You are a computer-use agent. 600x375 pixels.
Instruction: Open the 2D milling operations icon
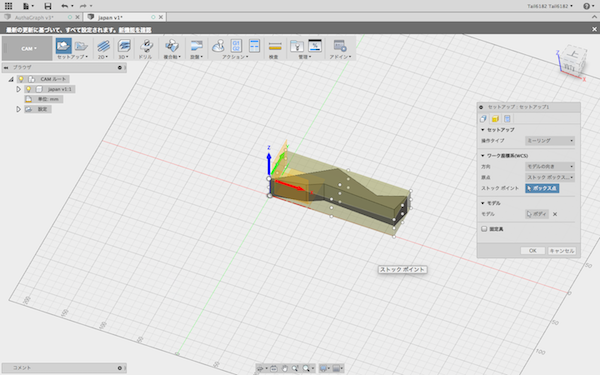[x=103, y=46]
